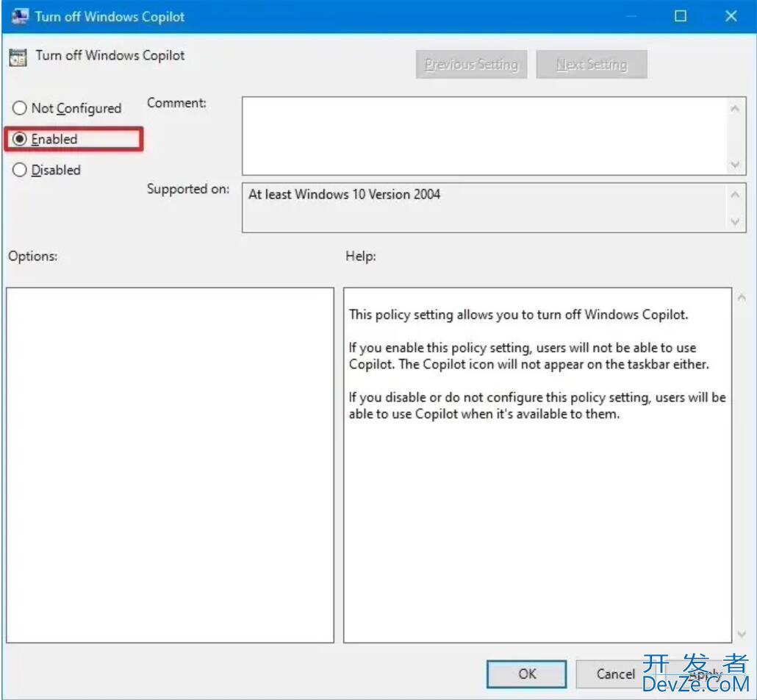Viewport: 757px width, 700px height.
Task: Click the 'This policy setting allows you' help text
Action: pos(518,315)
